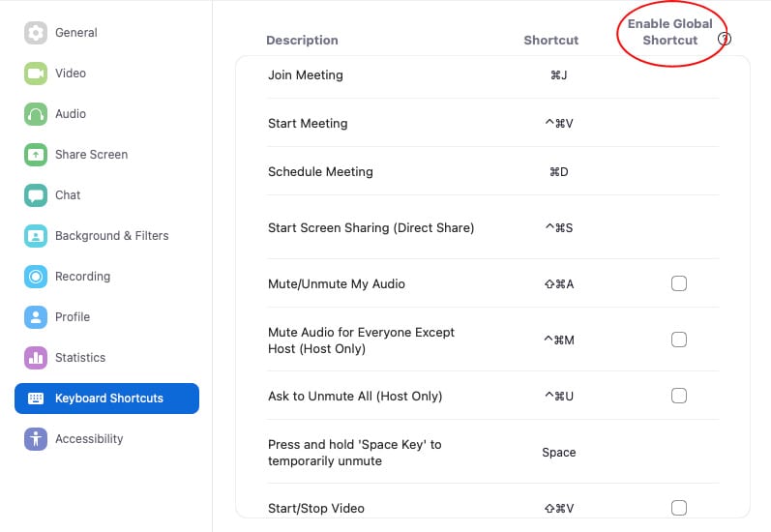
Task: Open the Chat bubble icon
Action: coord(36,195)
